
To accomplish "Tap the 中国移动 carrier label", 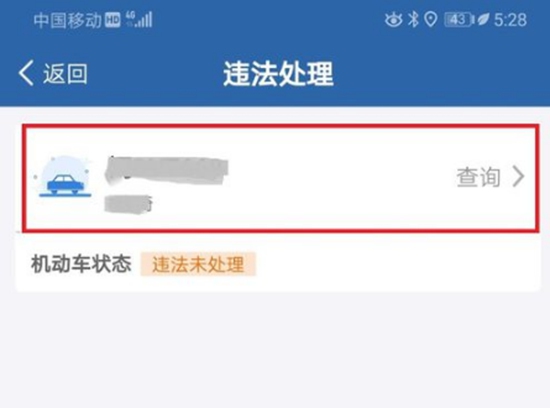I will pyautogui.click(x=67, y=20).
